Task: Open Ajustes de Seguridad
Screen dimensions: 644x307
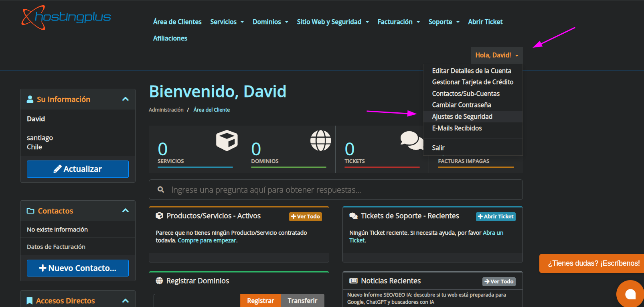Action: tap(473, 116)
